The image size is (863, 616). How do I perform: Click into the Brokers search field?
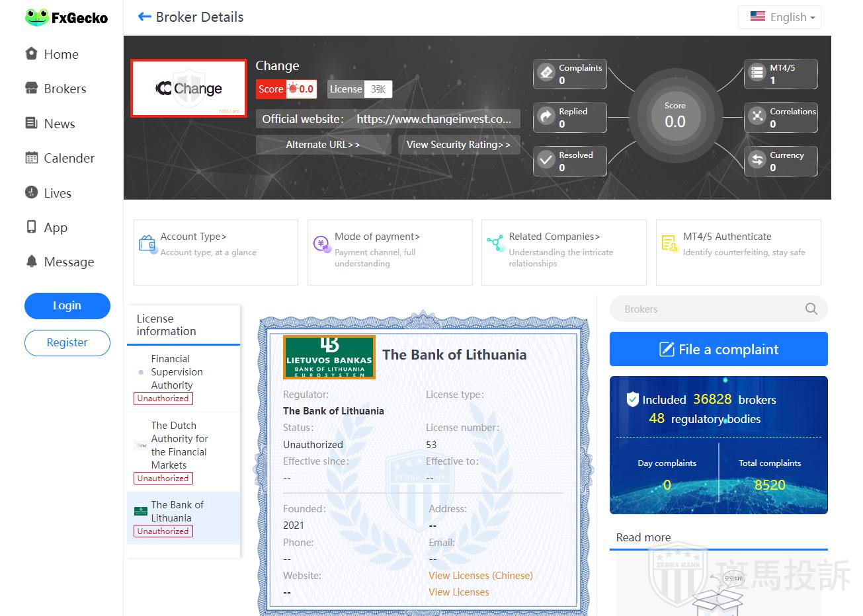point(708,309)
